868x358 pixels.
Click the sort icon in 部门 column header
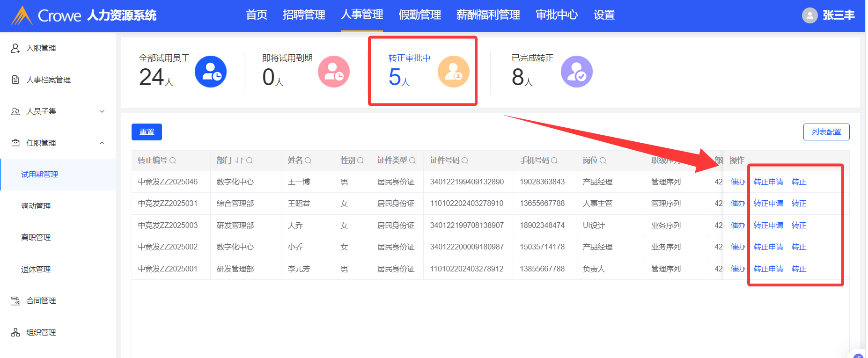point(239,161)
